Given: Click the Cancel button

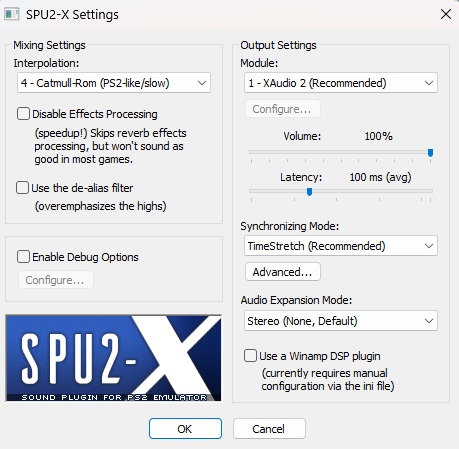Looking at the screenshot, I should click(269, 429).
